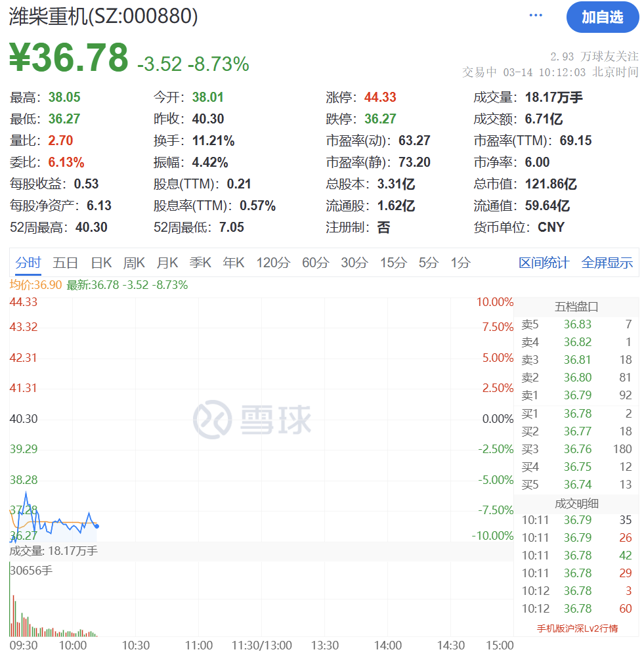Image resolution: width=644 pixels, height=656 pixels.
Task: Switch to the 120分 chart tab
Action: (x=273, y=263)
